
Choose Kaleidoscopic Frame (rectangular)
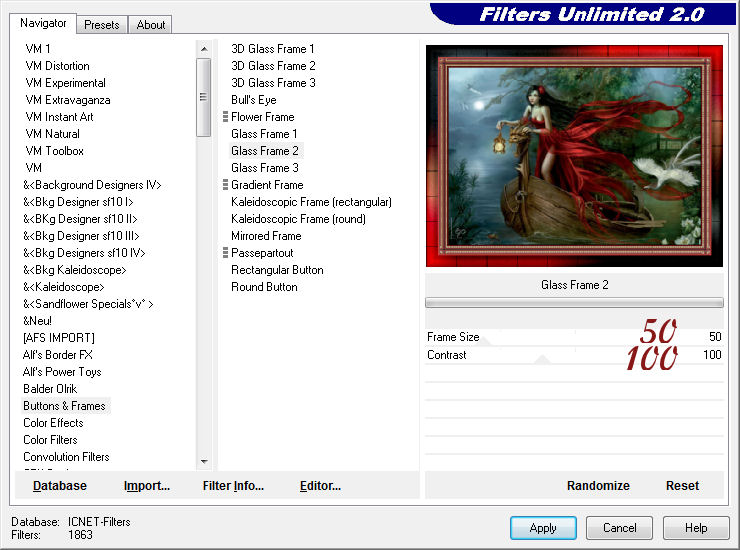(x=311, y=202)
